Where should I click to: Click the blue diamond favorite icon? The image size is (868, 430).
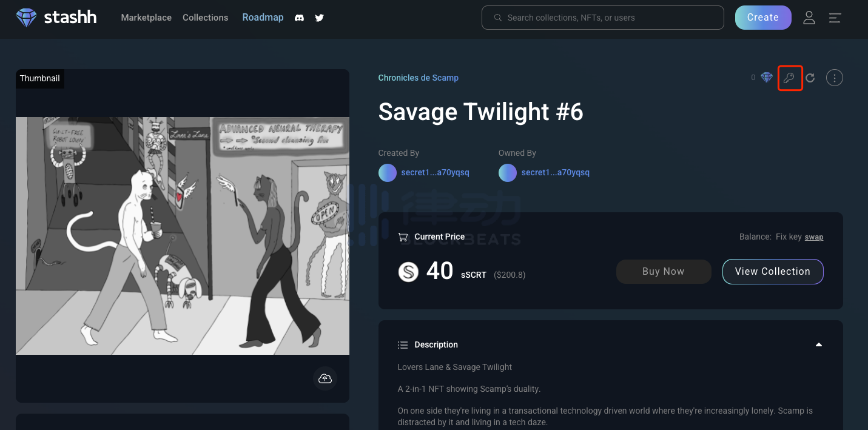767,78
